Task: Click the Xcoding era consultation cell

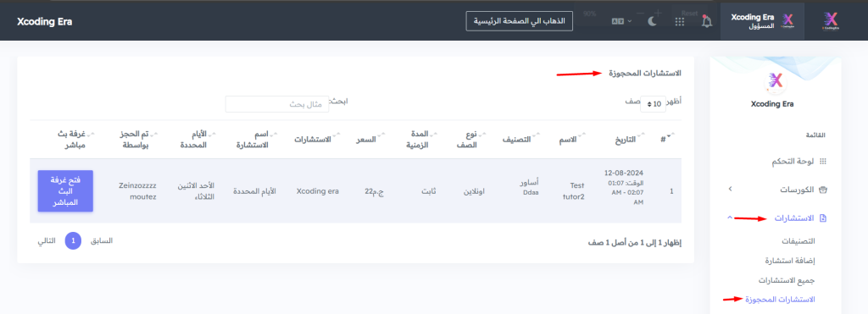Action: click(318, 191)
